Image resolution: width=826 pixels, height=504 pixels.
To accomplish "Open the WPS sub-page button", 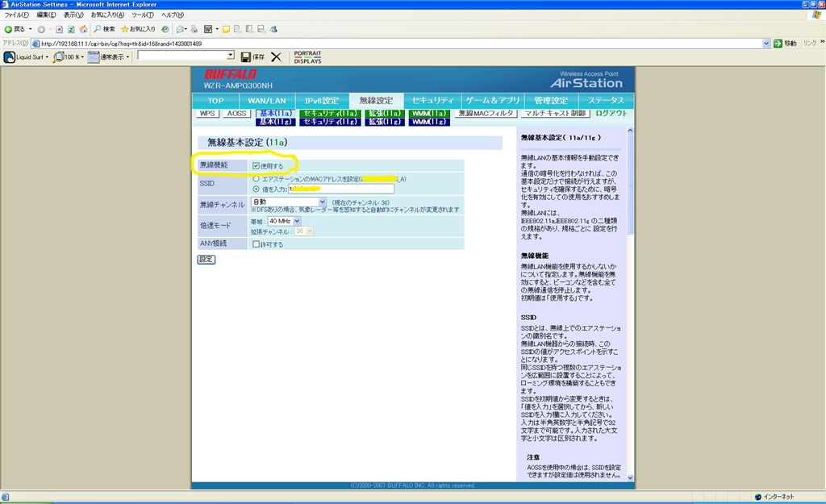I will coord(207,113).
